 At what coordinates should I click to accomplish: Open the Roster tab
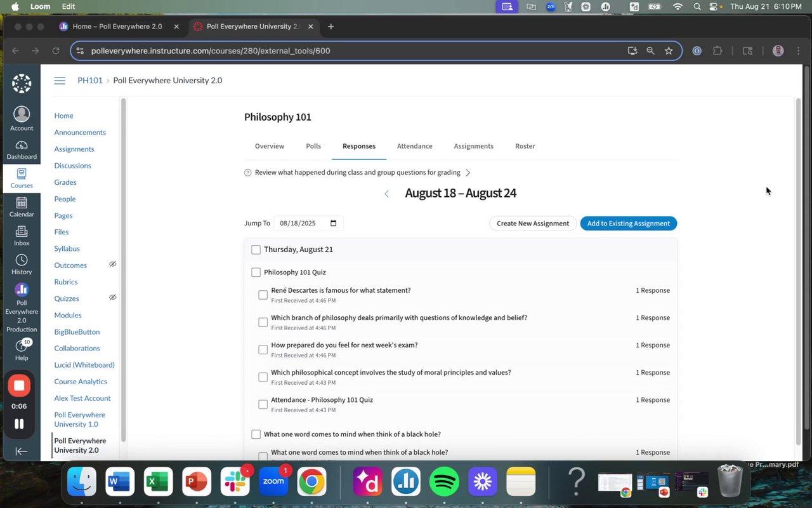(x=525, y=146)
